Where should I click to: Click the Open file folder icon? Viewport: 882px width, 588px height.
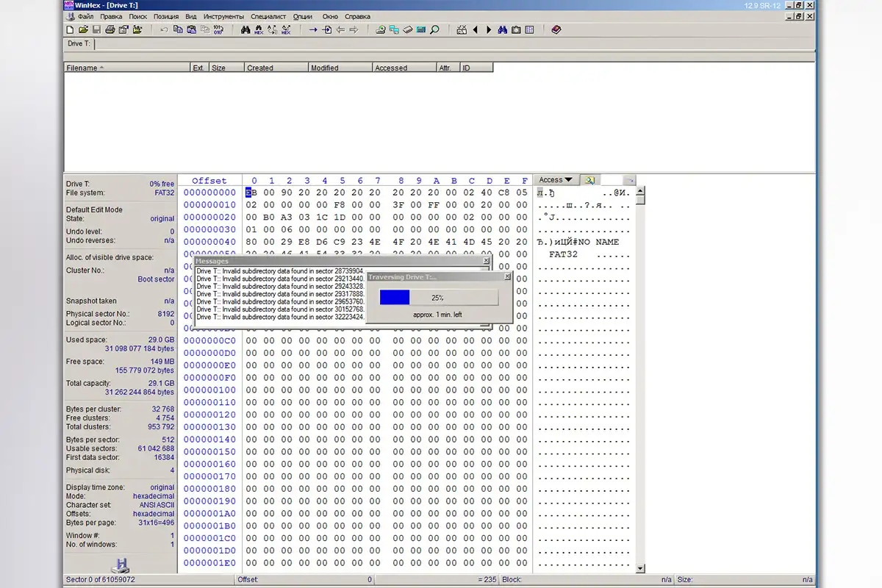[83, 30]
